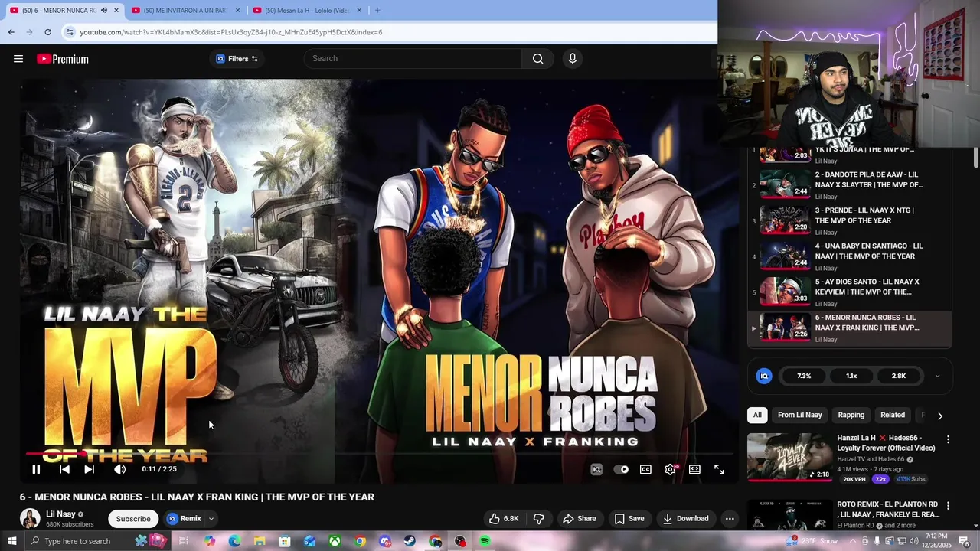The height and width of the screenshot is (551, 980).
Task: Reload the page
Action: (47, 32)
